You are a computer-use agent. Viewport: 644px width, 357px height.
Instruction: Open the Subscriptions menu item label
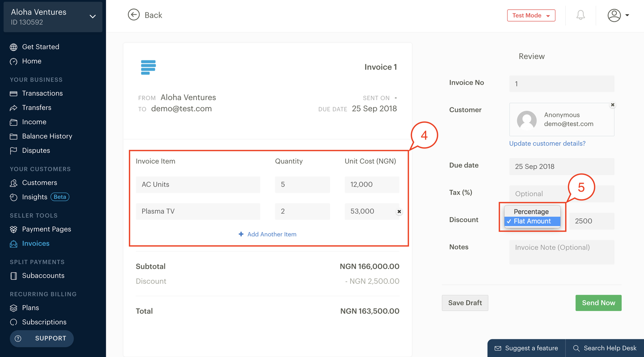pos(44,322)
